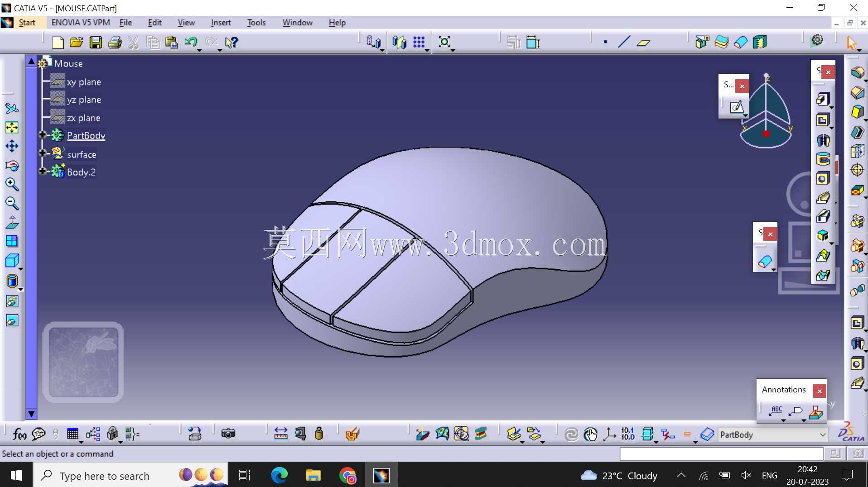Select the Hole tool in floating toolbar
Image resolution: width=868 pixels, height=487 pixels.
[823, 179]
